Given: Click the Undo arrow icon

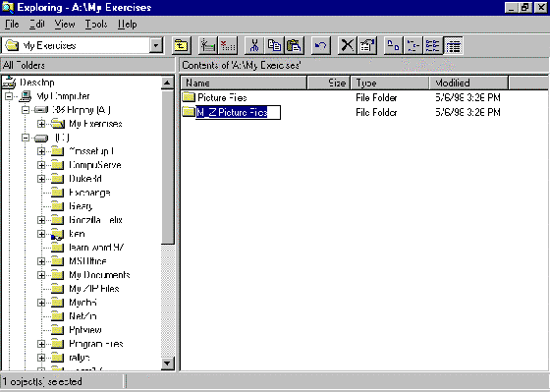Looking at the screenshot, I should click(x=320, y=45).
